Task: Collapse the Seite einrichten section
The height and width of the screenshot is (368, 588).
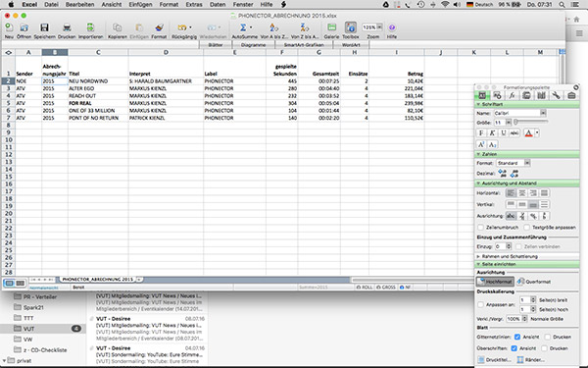Action: click(x=478, y=264)
